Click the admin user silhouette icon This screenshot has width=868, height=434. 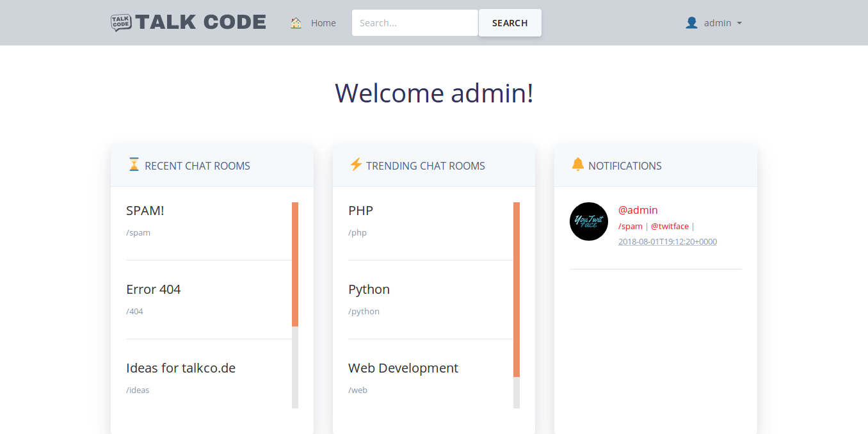pyautogui.click(x=691, y=22)
